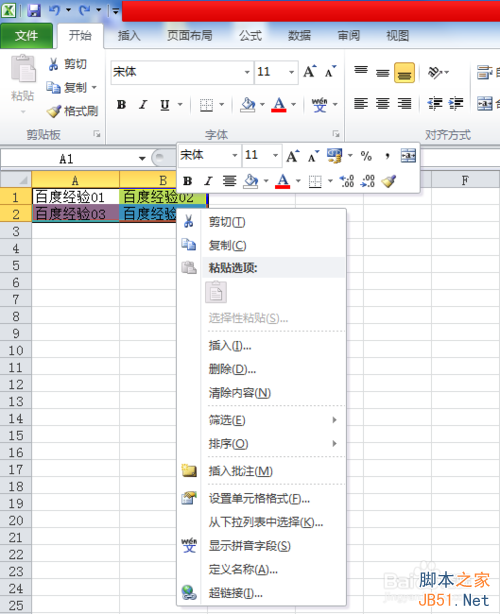This screenshot has height=614, width=500.
Task: Toggle italic in the ribbon
Action: pyautogui.click(x=143, y=105)
